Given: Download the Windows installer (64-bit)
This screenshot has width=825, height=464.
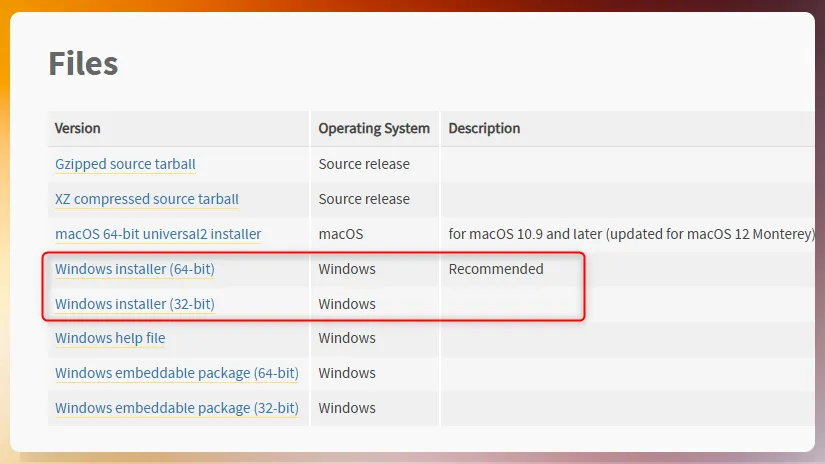Looking at the screenshot, I should point(135,269).
